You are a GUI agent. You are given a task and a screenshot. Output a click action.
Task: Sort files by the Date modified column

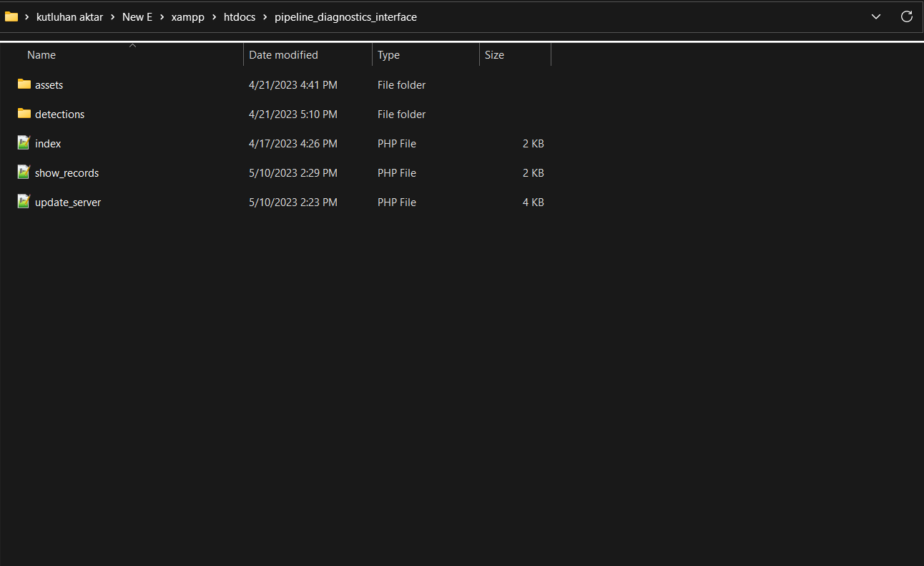click(x=283, y=54)
